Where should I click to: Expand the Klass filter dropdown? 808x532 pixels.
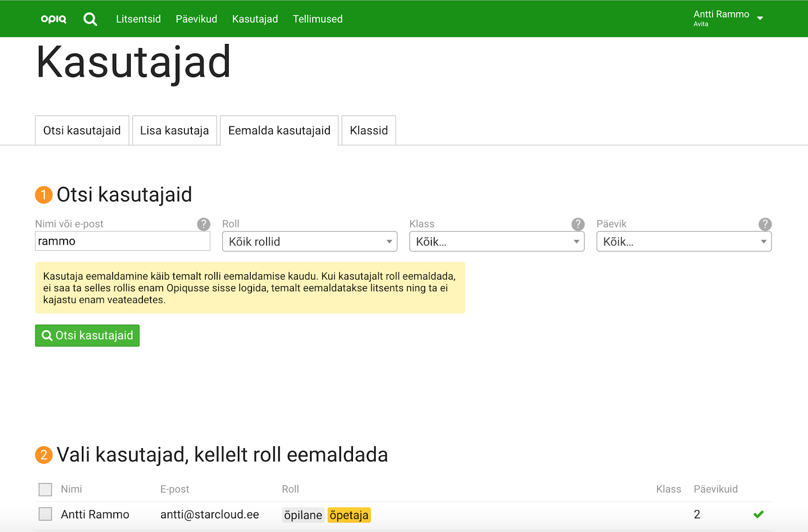496,242
